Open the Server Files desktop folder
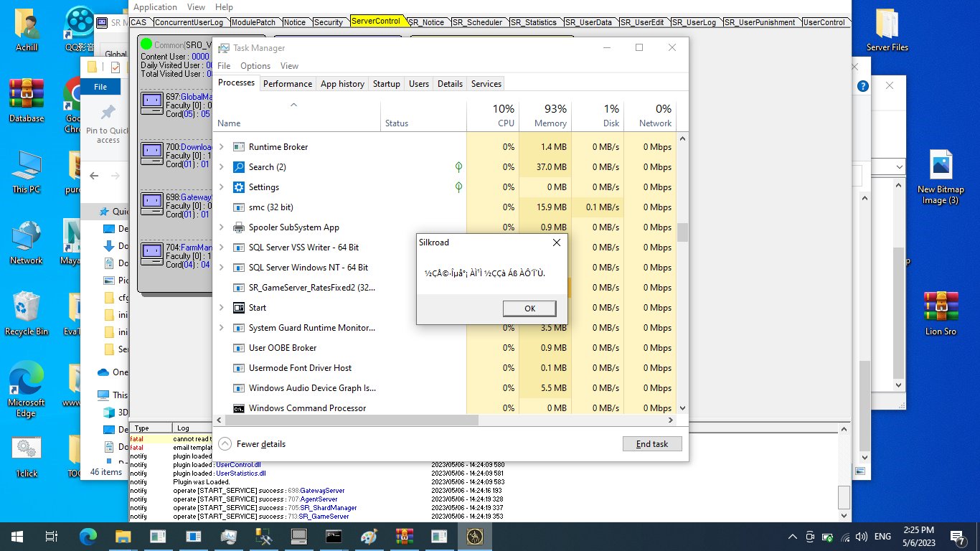980x551 pixels. pyautogui.click(x=887, y=30)
